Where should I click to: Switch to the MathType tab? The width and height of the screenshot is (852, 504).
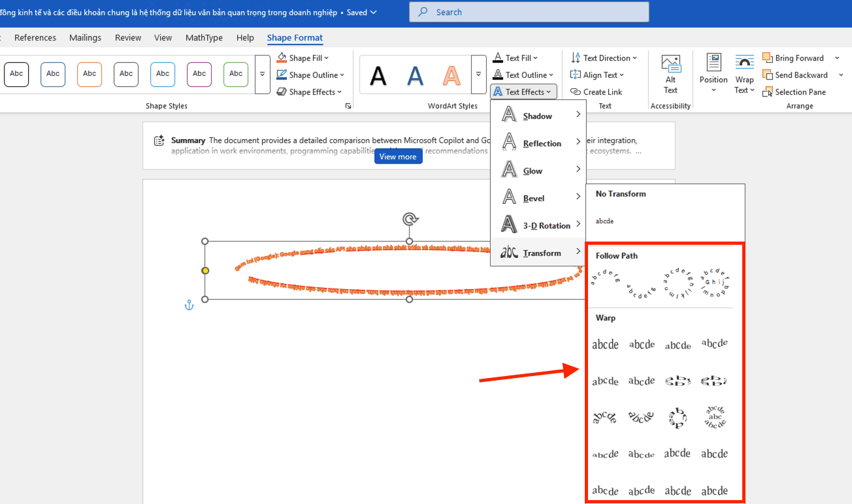pos(204,38)
